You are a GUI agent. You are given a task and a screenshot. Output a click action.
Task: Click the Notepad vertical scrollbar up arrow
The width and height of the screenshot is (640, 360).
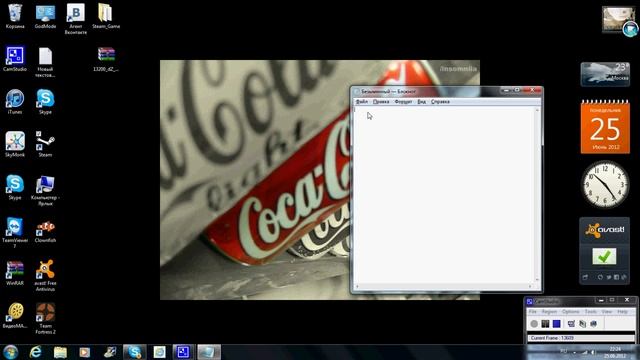point(537,110)
